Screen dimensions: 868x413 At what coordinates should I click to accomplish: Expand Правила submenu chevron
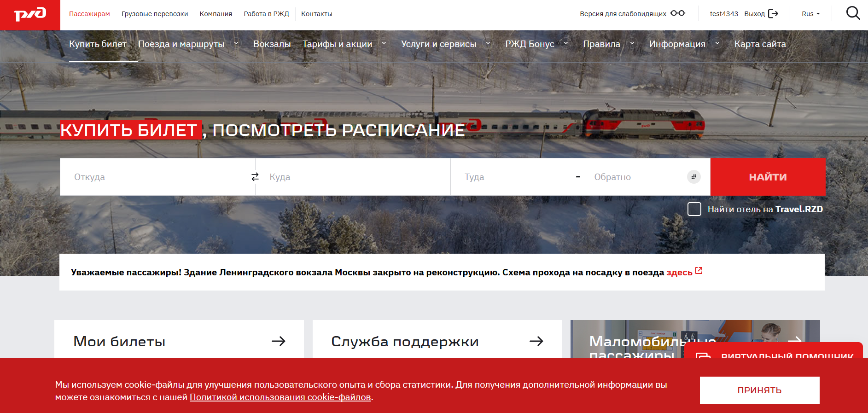coord(632,43)
